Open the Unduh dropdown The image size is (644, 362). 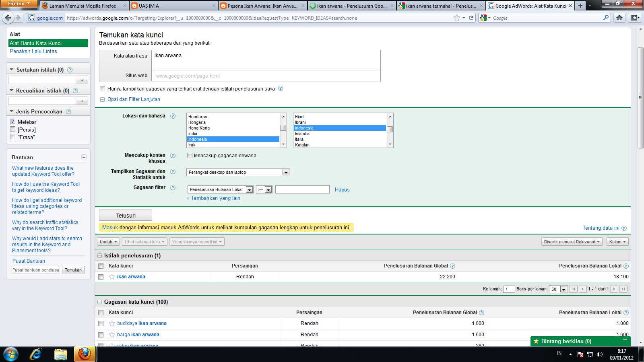click(108, 242)
